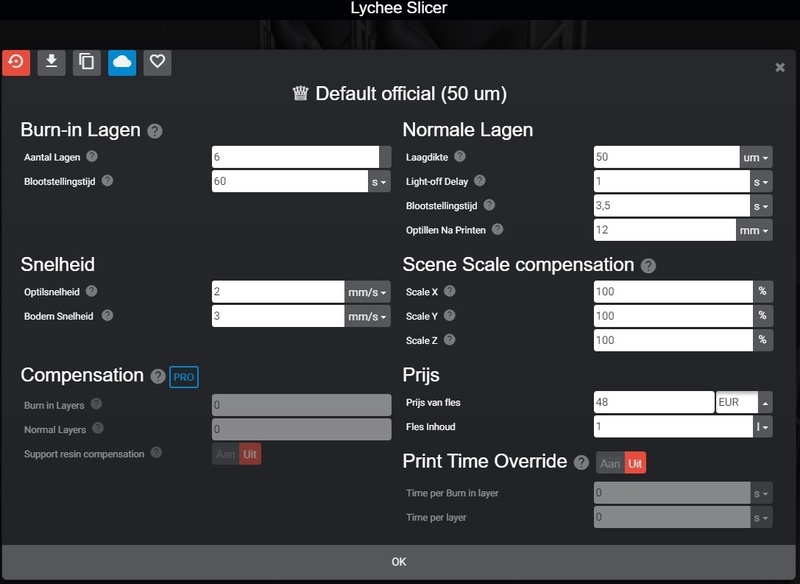This screenshot has height=584, width=800.
Task: Open help for Scene Scale compensation
Action: [x=648, y=266]
